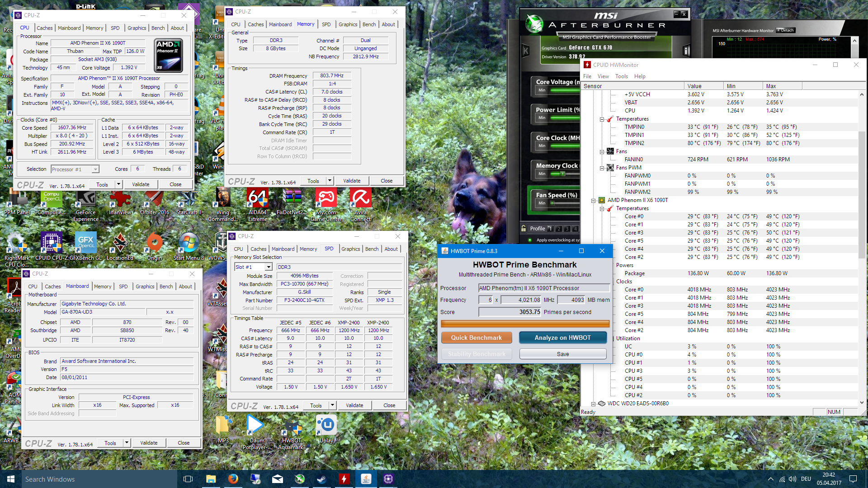
Task: Open the MP3 folder icon
Action: (223, 429)
